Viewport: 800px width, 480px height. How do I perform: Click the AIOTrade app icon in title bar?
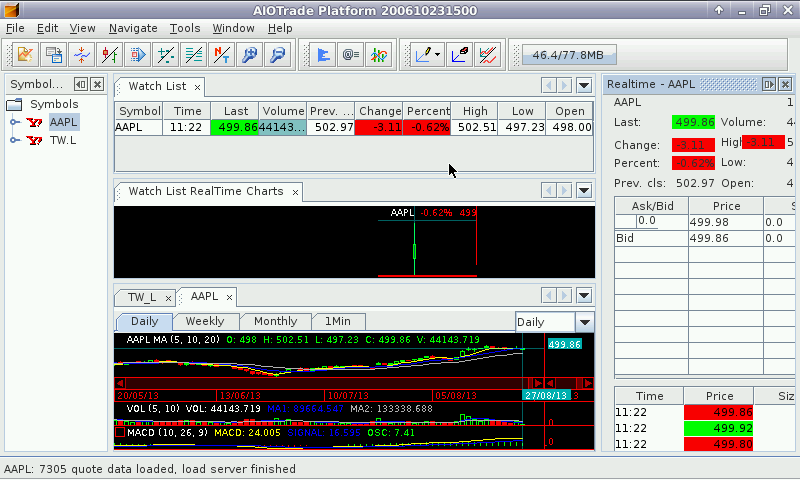(11, 10)
